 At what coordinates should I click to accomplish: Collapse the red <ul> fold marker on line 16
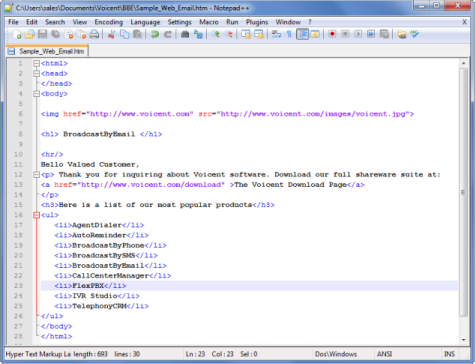tap(36, 215)
